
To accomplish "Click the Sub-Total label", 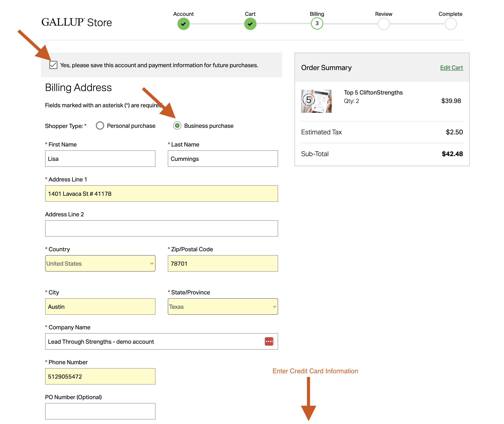I will click(315, 154).
